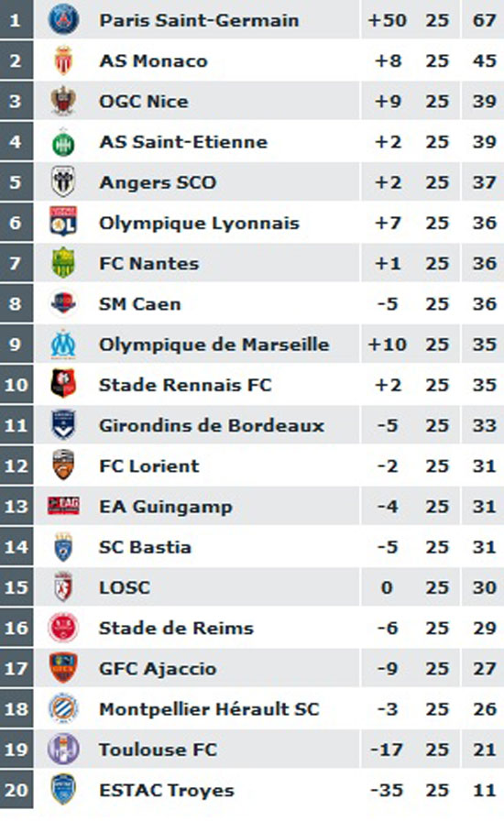This screenshot has width=504, height=821.
Task: Select the Toulouse FC purple crest
Action: tap(63, 749)
